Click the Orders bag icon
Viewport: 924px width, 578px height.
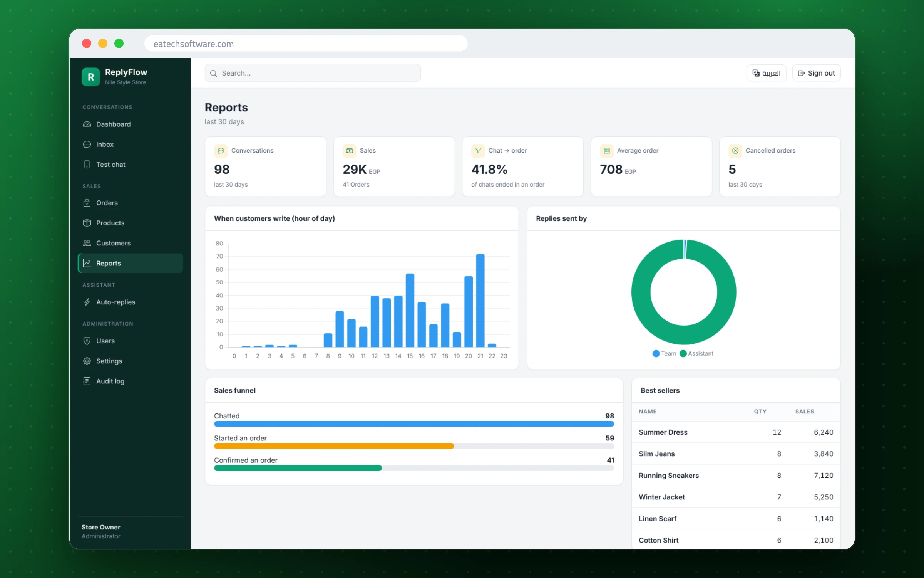pyautogui.click(x=87, y=203)
